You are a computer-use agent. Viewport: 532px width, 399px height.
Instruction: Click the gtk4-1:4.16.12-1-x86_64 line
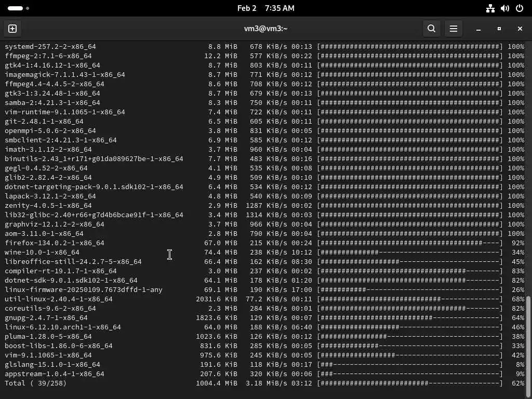(264, 65)
